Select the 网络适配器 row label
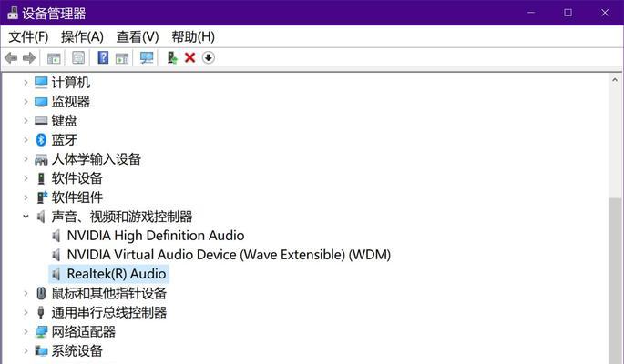Image resolution: width=624 pixels, height=364 pixels. coord(84,331)
